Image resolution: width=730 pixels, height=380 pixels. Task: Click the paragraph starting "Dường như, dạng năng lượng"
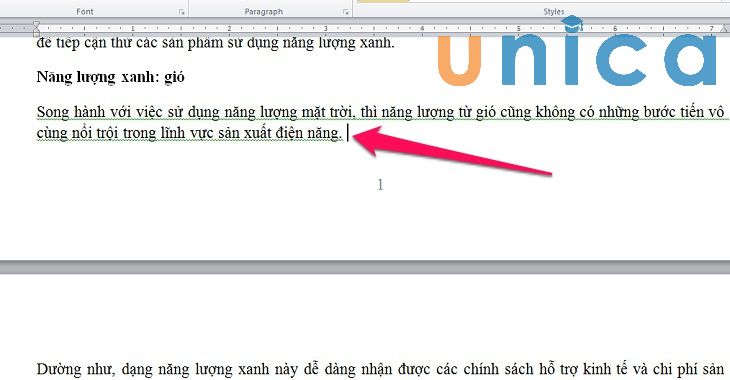(x=380, y=370)
